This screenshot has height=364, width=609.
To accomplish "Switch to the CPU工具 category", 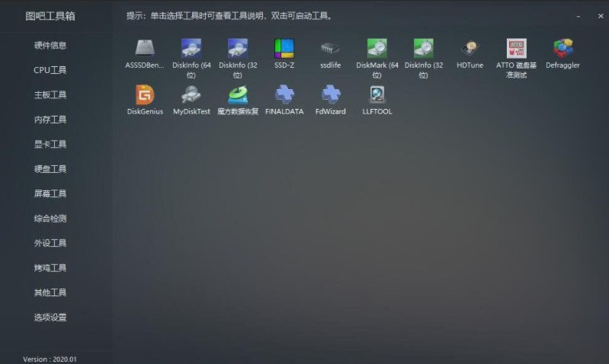I will point(50,70).
